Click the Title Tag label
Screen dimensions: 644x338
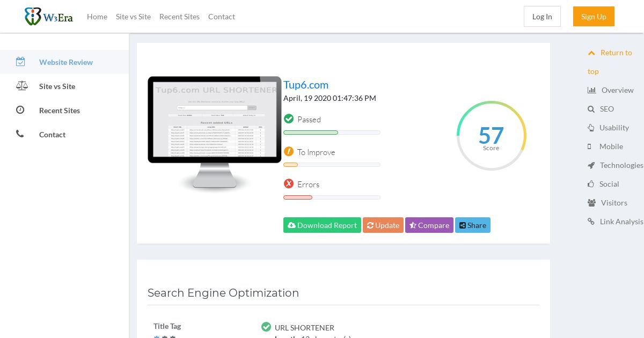tap(167, 326)
